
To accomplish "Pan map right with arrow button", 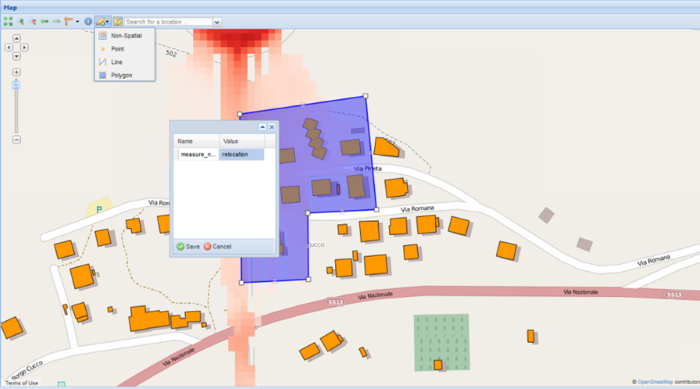I will (x=25, y=47).
